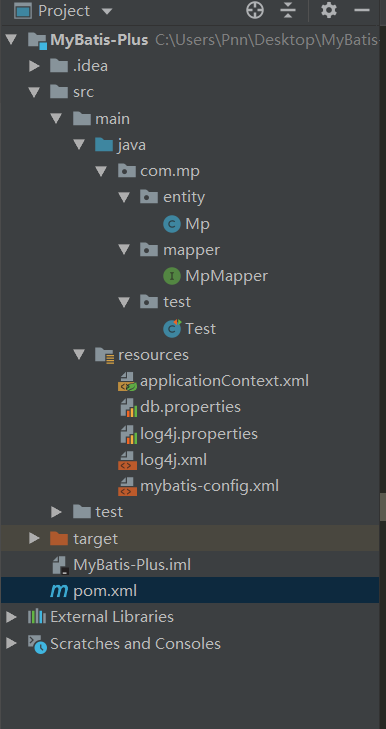Screen dimensions: 386x729
Task: Open the Project view dropdown arrow
Action: [x=107, y=11]
